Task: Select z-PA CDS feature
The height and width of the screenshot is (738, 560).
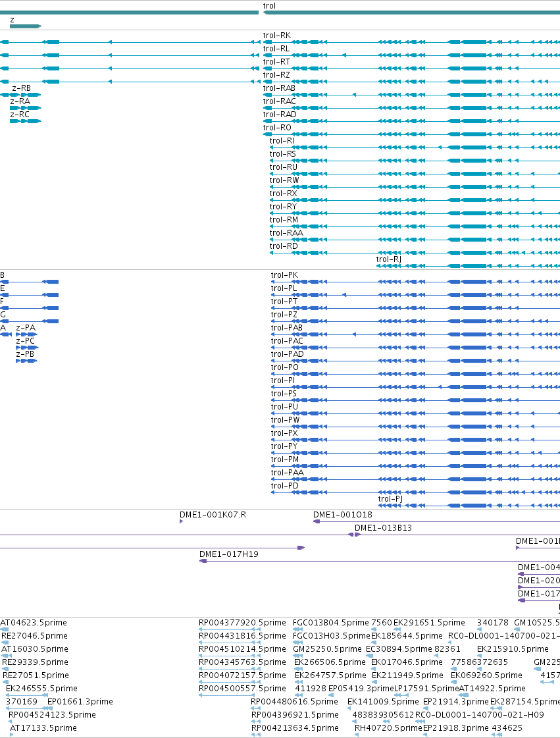Action: pos(26,328)
